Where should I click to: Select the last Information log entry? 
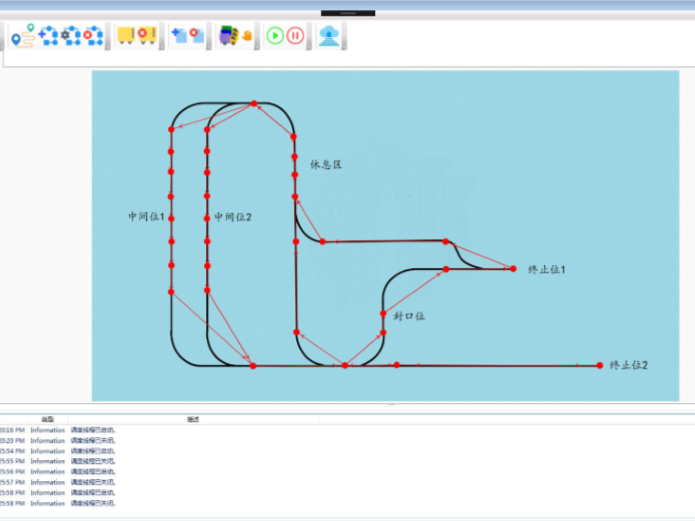47,503
